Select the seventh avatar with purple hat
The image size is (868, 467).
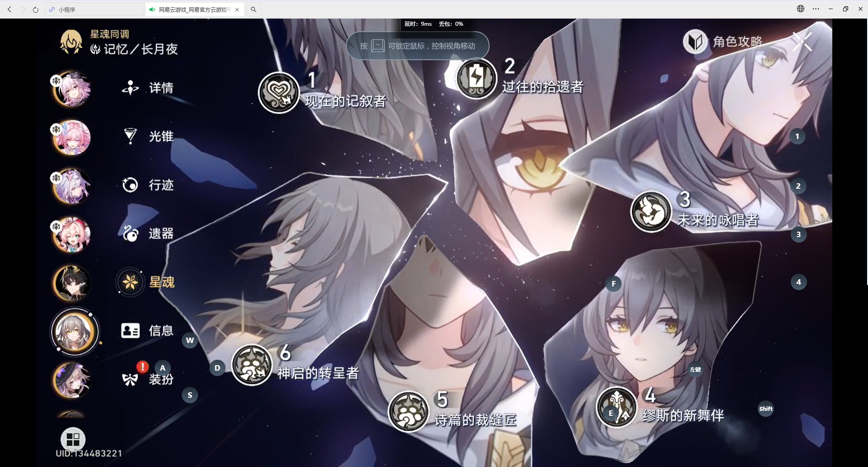(x=71, y=381)
